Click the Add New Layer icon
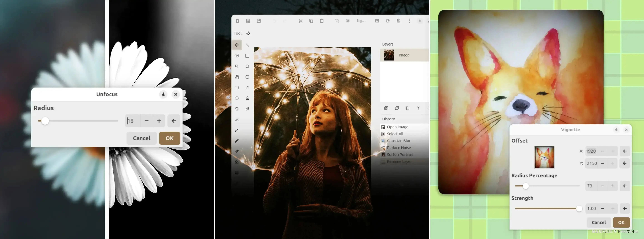The image size is (644, 239). pos(386,108)
